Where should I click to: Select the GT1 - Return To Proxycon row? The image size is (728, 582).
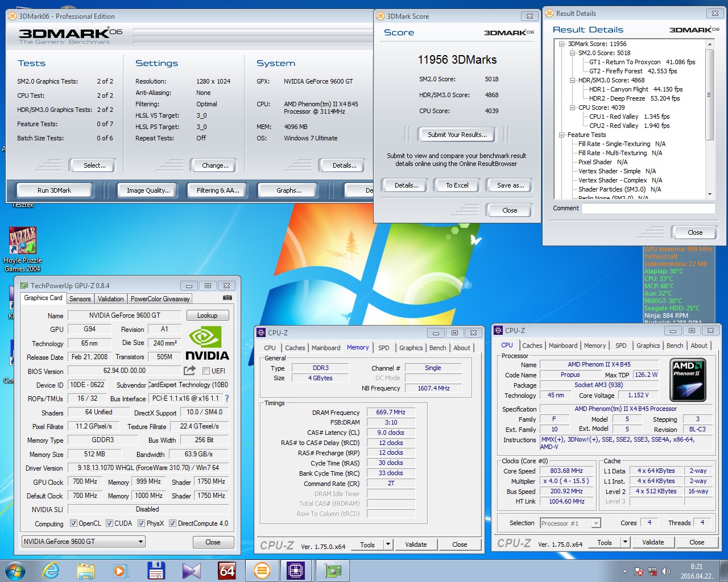point(642,62)
